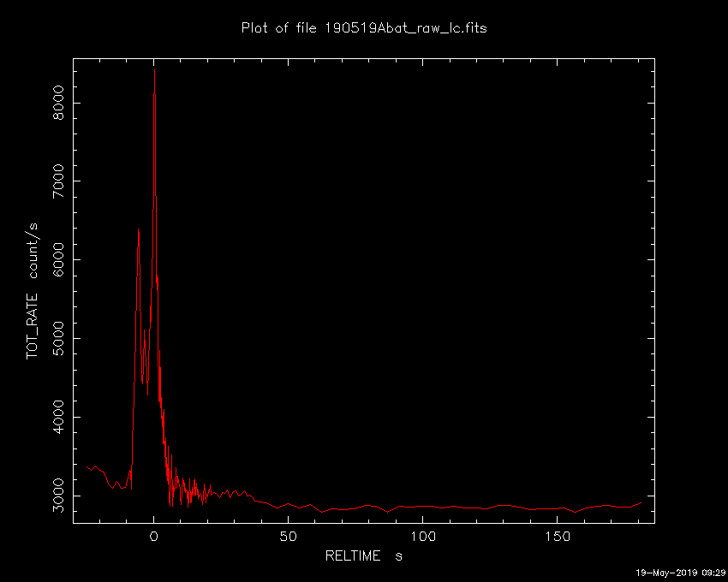Click the 'TOT_RATE count/s' axis label
Screen dimensions: 728x582
(x=33, y=291)
